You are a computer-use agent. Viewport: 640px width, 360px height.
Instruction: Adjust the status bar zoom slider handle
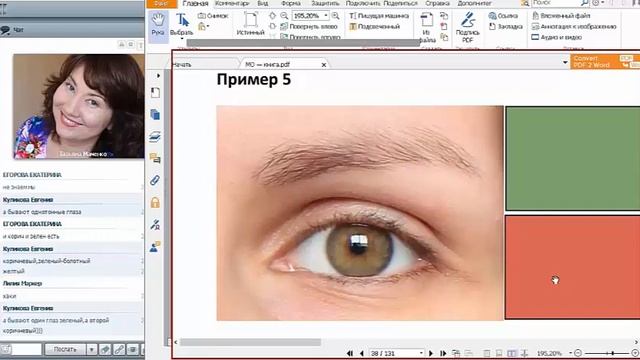(612, 353)
